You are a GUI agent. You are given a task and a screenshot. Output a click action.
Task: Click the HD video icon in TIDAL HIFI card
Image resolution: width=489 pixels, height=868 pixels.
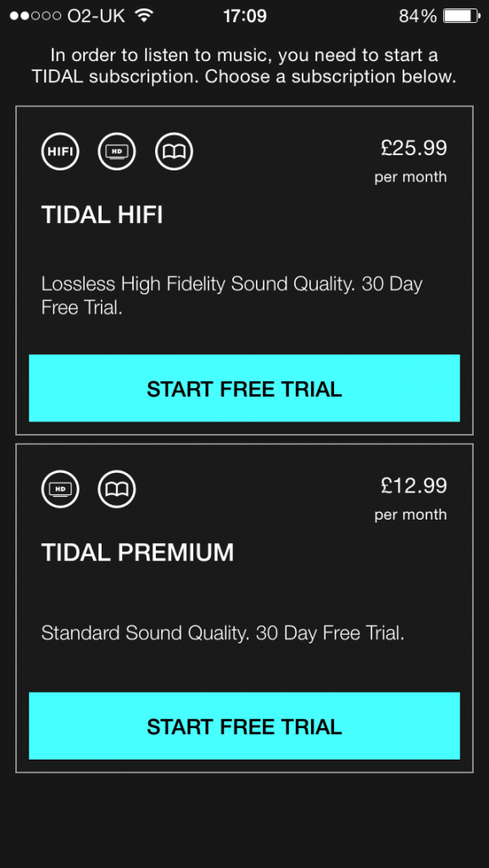click(x=117, y=152)
